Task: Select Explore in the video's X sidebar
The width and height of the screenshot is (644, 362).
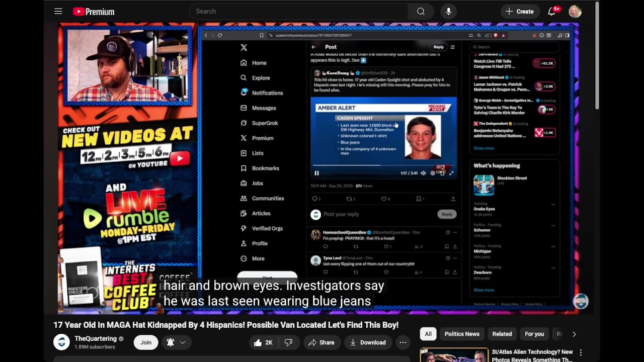Action: pyautogui.click(x=255, y=78)
